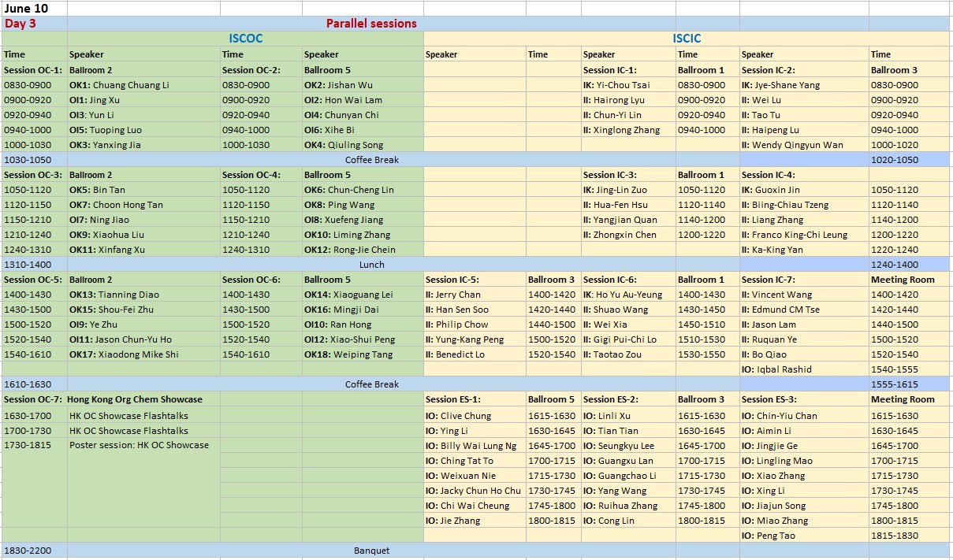Select II: Hairong Lyu cell
This screenshot has width=953, height=560.
pyautogui.click(x=628, y=100)
